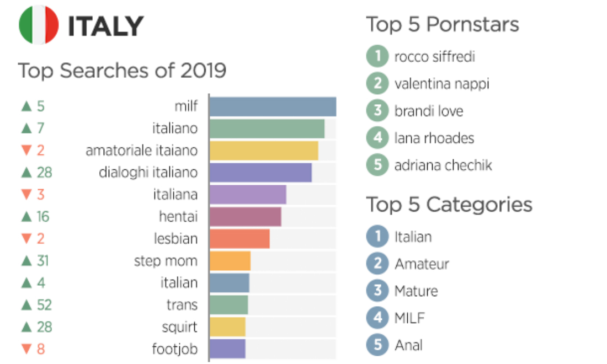Click the red down arrow beside lesbian

point(26,239)
